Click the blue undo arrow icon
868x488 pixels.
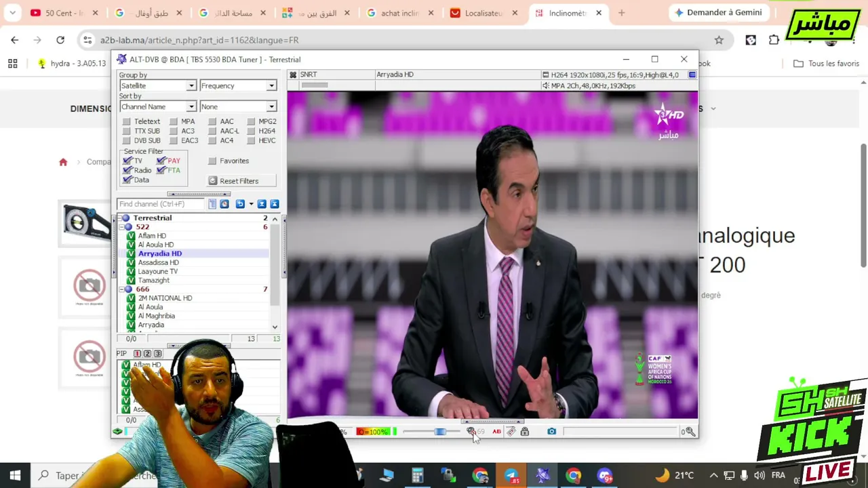240,204
